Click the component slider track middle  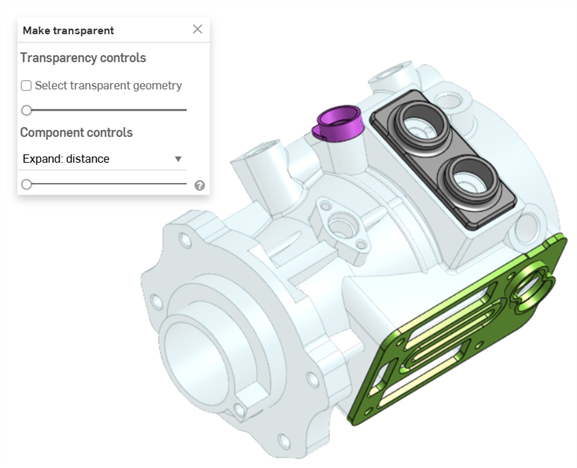click(107, 184)
